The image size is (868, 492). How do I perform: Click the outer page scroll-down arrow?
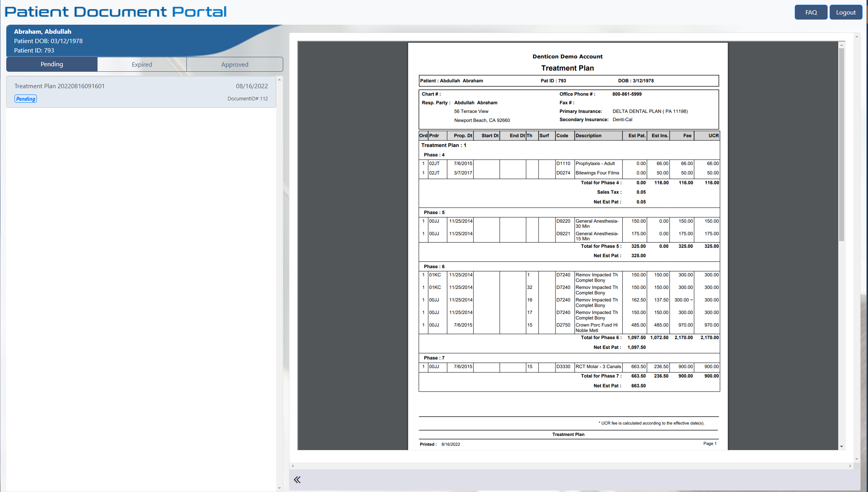click(x=857, y=459)
